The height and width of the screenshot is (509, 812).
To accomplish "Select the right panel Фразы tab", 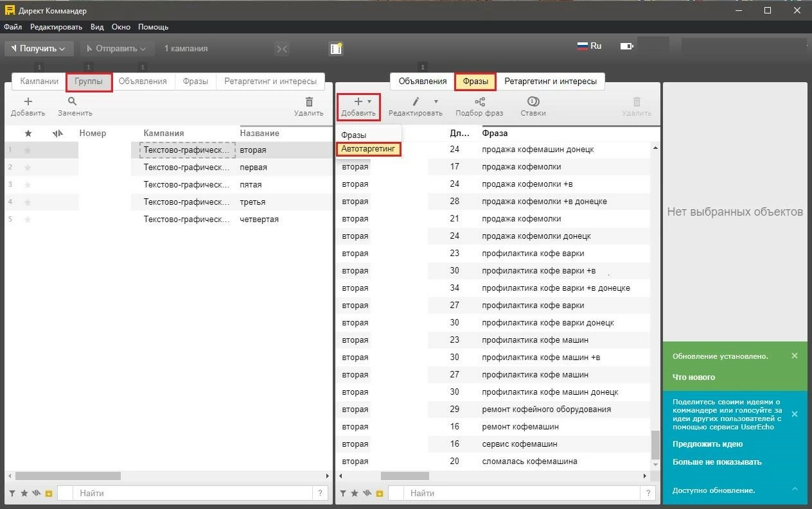I will click(475, 82).
